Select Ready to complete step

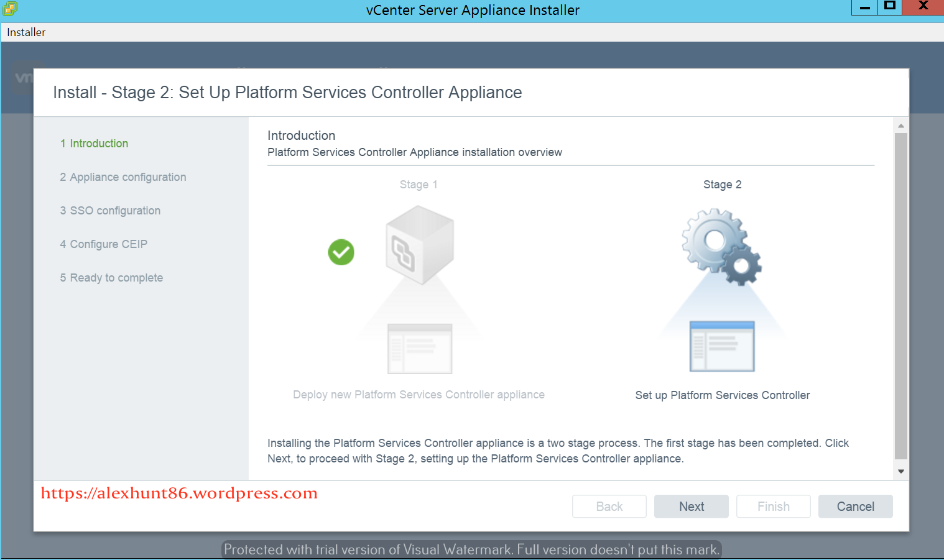116,278
